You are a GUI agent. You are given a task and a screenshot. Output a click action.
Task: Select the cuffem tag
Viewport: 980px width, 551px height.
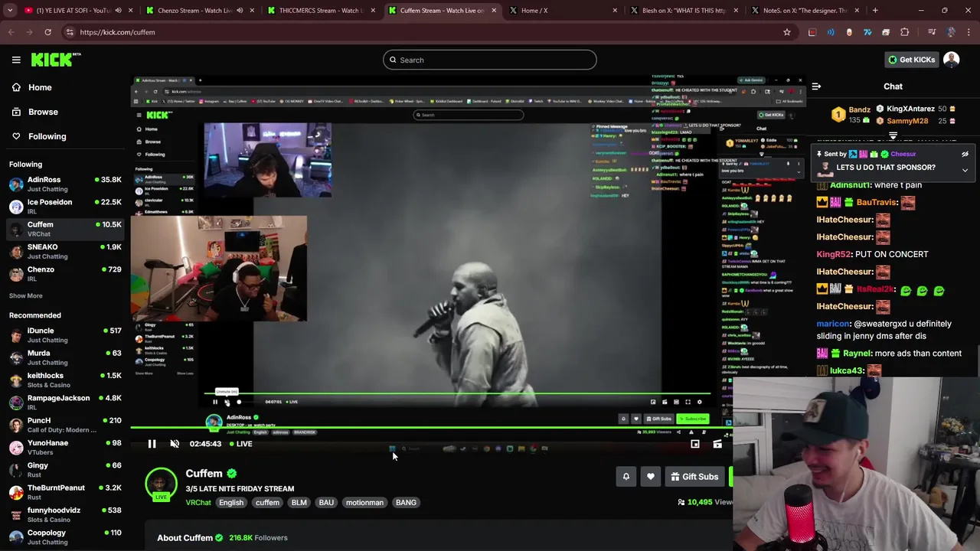click(267, 503)
